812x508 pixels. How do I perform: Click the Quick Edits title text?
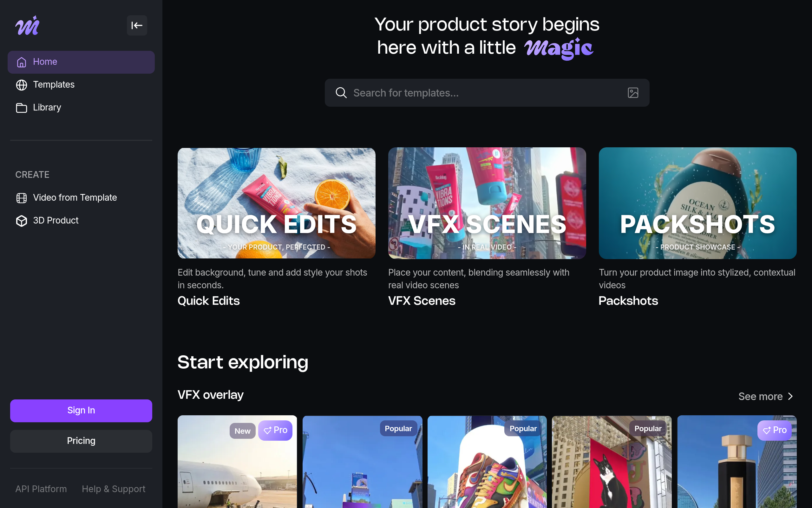point(209,301)
